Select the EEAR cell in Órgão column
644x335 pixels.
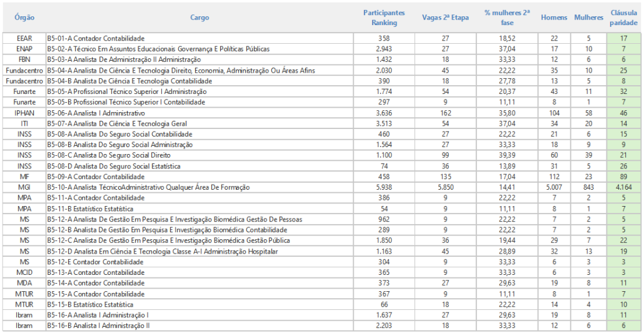24,39
